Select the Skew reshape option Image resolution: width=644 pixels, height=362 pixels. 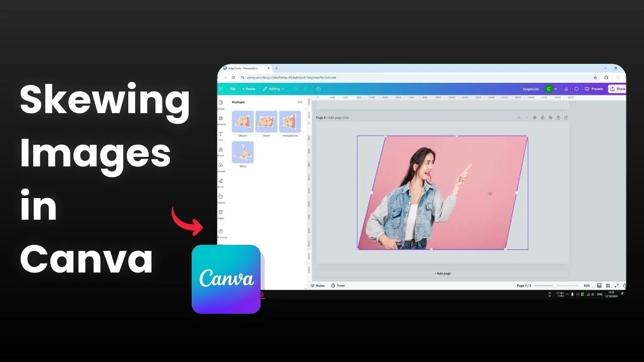click(266, 122)
